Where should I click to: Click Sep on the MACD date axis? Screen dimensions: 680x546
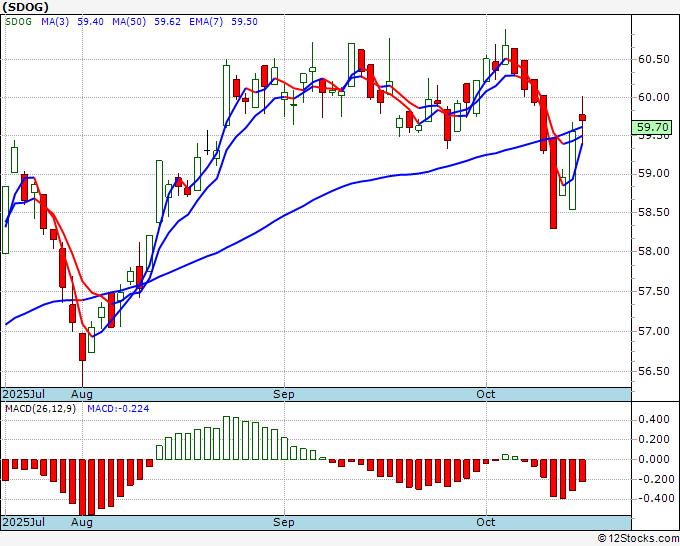[x=284, y=522]
